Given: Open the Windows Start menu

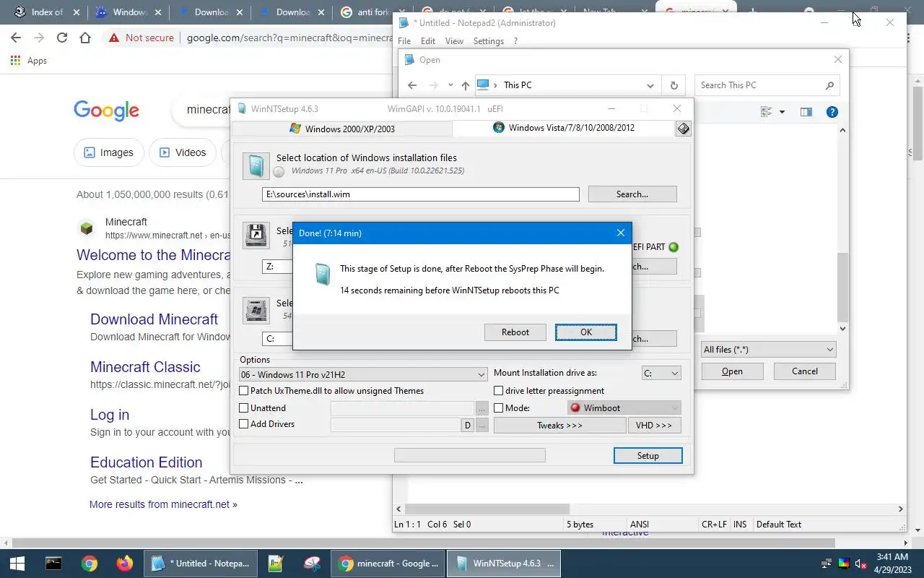Looking at the screenshot, I should 17,564.
